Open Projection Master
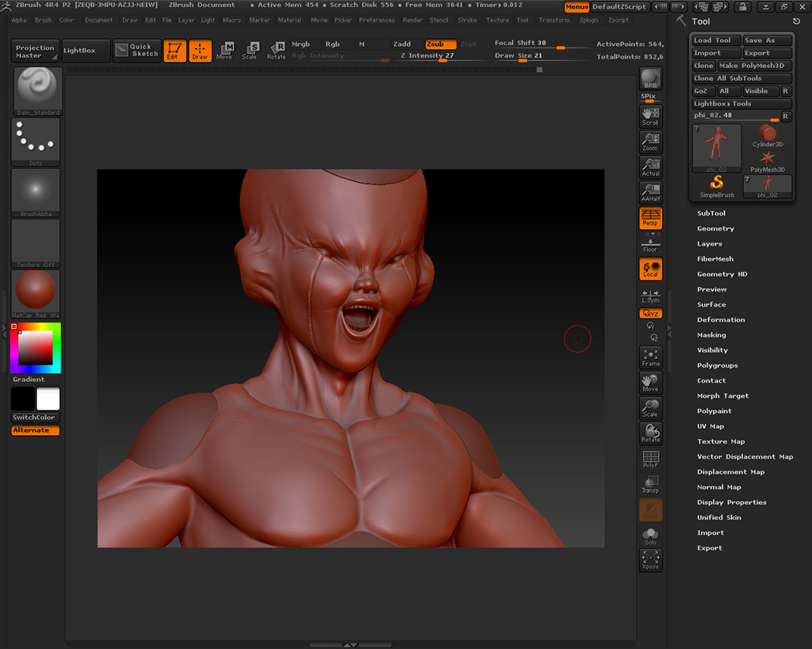 click(35, 51)
